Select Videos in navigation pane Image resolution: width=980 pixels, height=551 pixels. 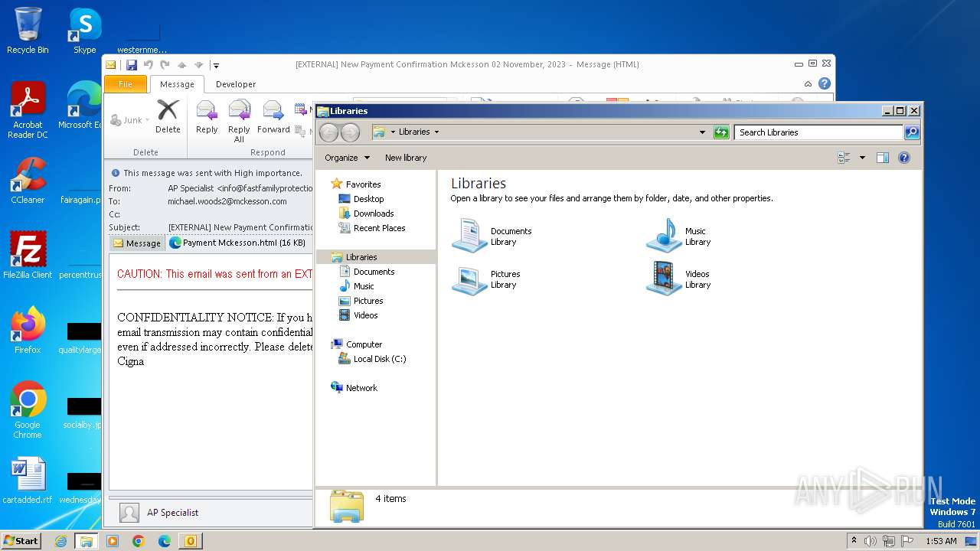tap(358, 315)
